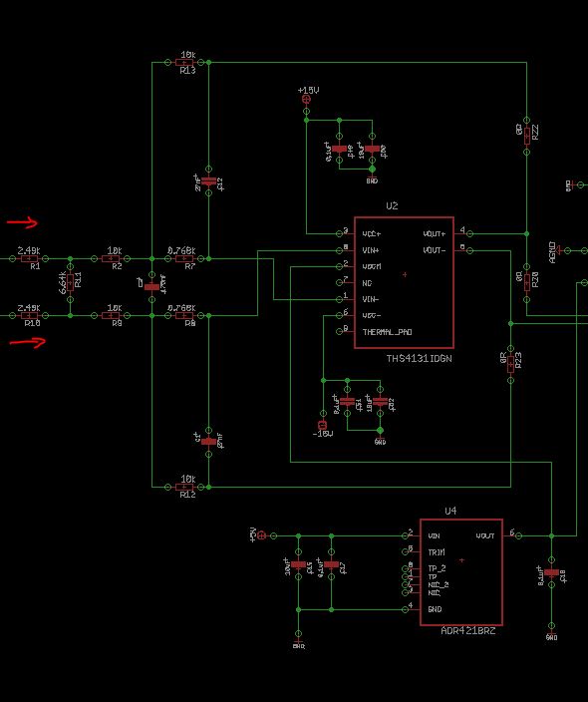Select resistor R13 (10k) at top
Image resolution: width=588 pixels, height=702 pixels.
tap(184, 63)
